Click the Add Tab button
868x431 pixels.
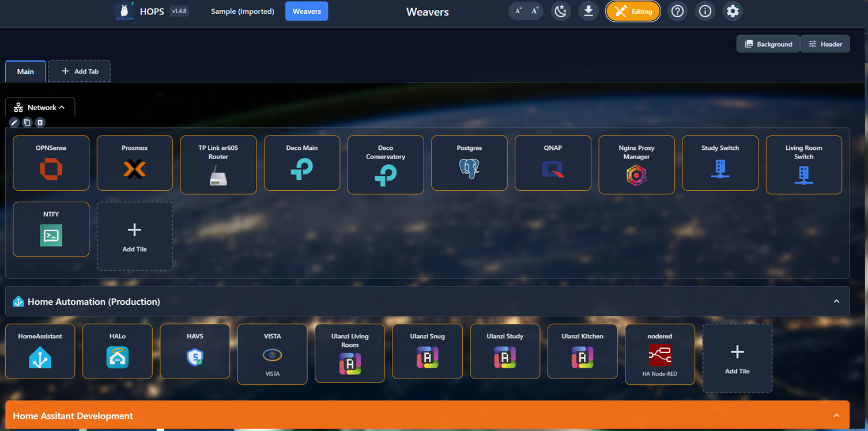click(x=80, y=71)
